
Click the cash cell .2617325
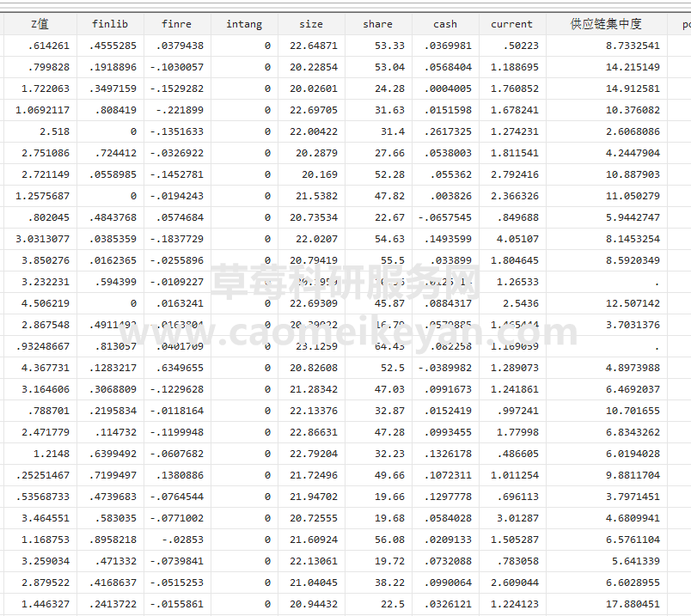pos(445,131)
